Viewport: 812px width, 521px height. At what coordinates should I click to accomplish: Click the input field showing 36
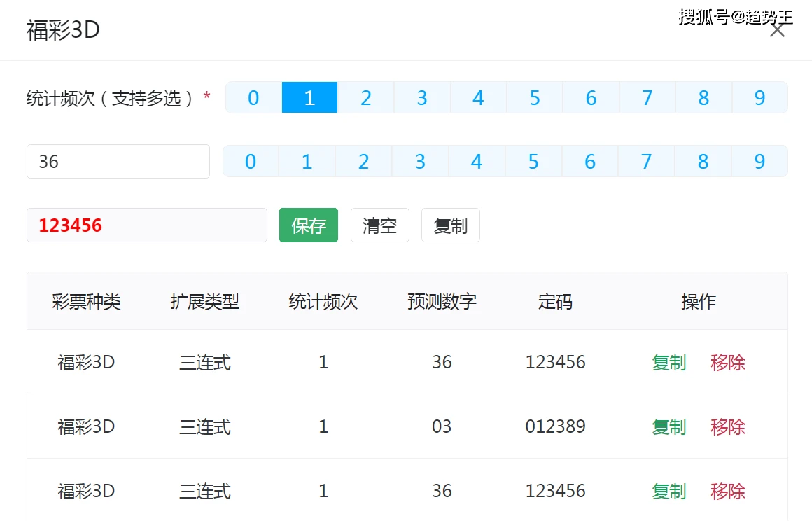pyautogui.click(x=118, y=161)
